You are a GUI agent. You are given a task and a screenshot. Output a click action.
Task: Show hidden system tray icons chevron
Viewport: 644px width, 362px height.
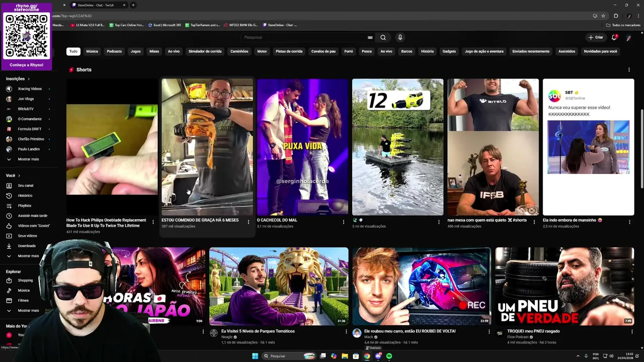(578, 356)
